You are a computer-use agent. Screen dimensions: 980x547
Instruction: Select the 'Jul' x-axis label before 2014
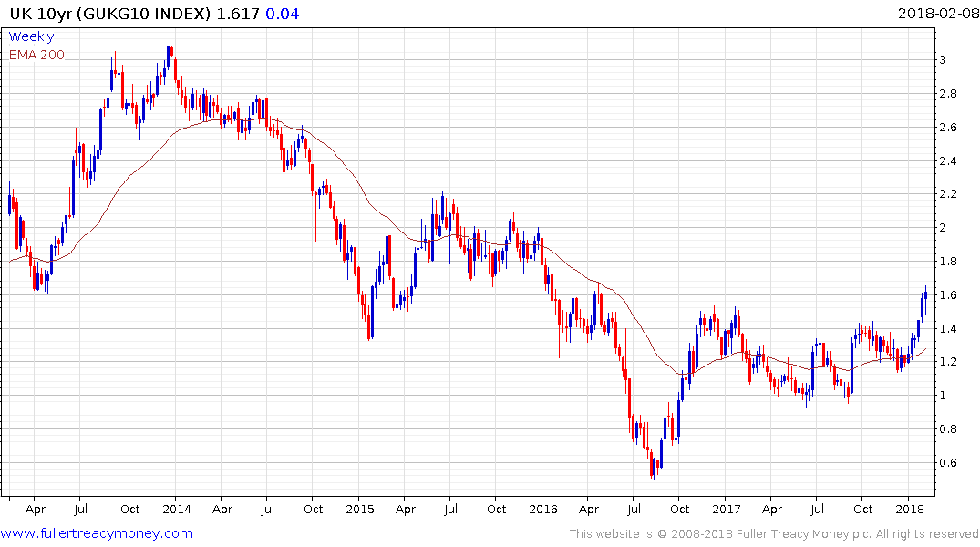[80, 510]
